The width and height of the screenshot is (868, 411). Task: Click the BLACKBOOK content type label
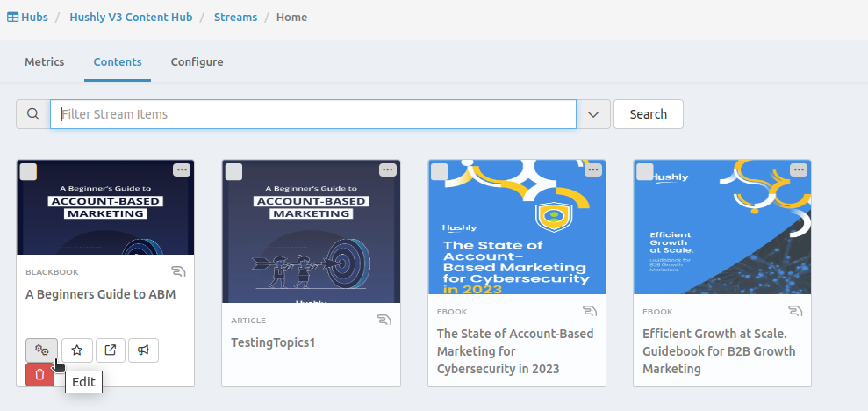(x=52, y=272)
